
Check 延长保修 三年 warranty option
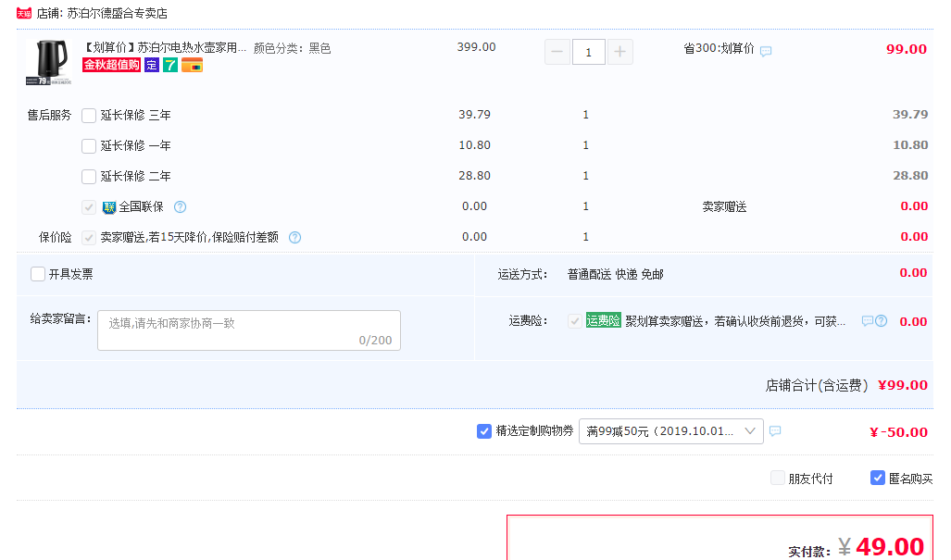(89, 115)
